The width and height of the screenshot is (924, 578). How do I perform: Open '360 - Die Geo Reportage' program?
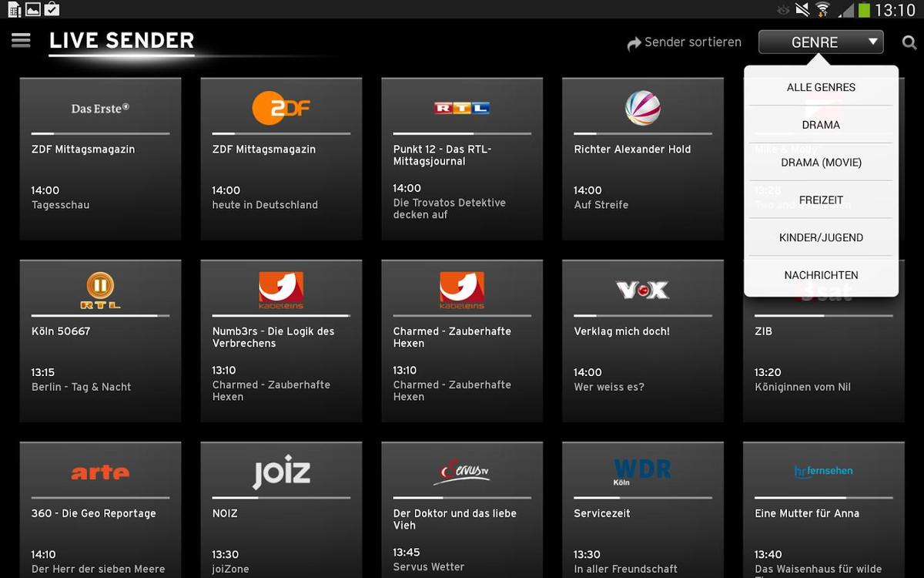click(93, 513)
